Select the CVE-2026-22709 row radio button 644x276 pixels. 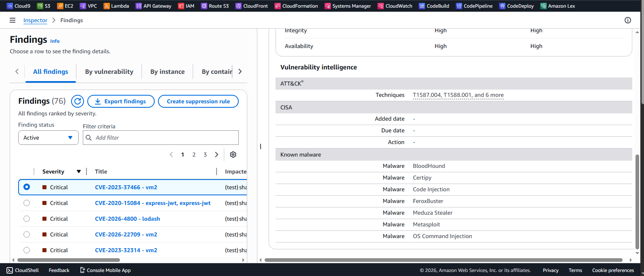pos(27,234)
